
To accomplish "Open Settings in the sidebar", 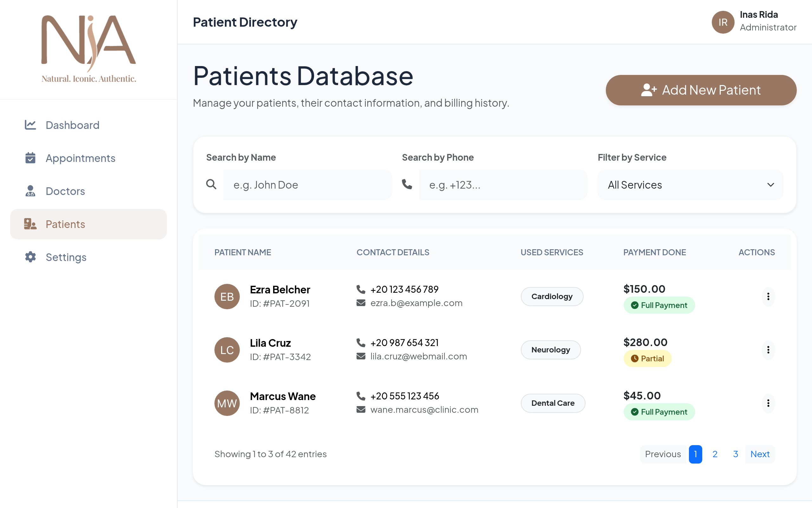I will tap(88, 257).
